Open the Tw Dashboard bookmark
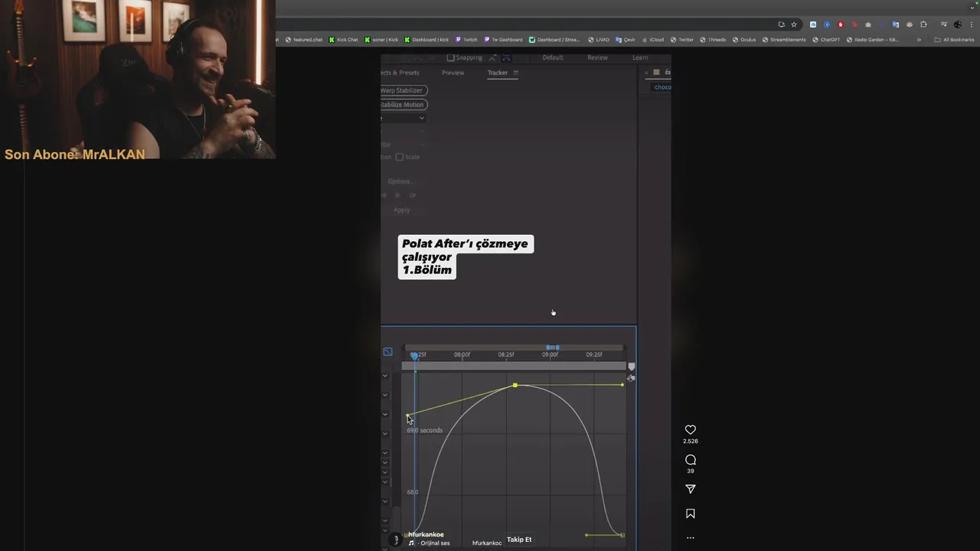980x551 pixels. (503, 40)
